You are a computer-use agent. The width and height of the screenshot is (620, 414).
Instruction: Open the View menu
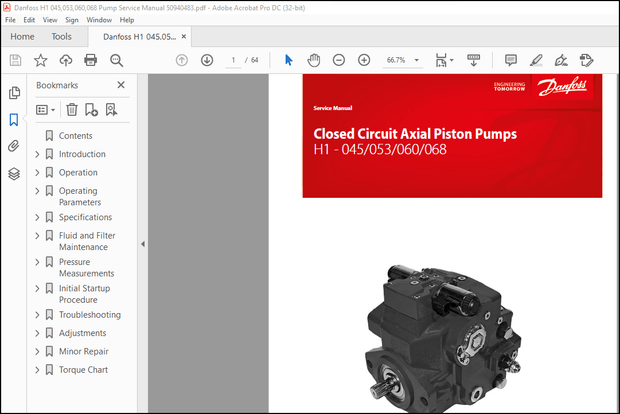pyautogui.click(x=50, y=20)
